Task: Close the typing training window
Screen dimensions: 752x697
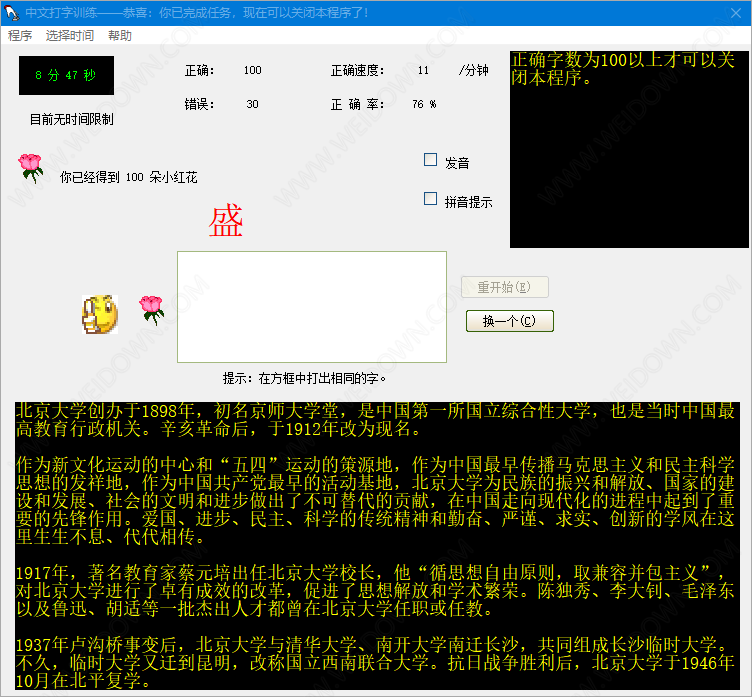Action: 736,12
